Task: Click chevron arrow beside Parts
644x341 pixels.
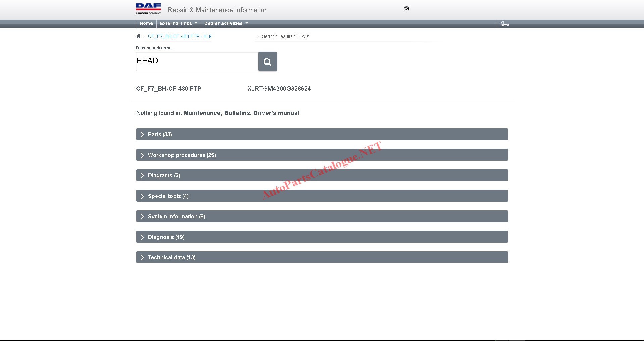Action: [142, 134]
